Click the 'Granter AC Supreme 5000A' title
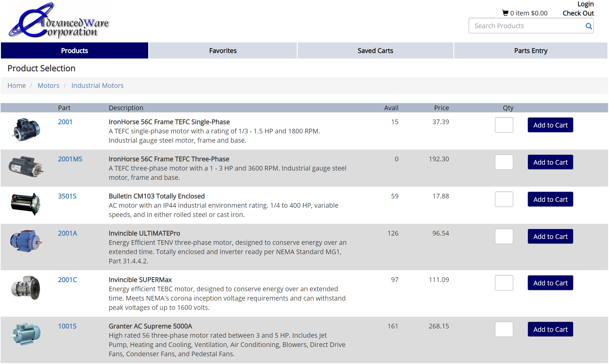The image size is (609, 364). pos(150,326)
